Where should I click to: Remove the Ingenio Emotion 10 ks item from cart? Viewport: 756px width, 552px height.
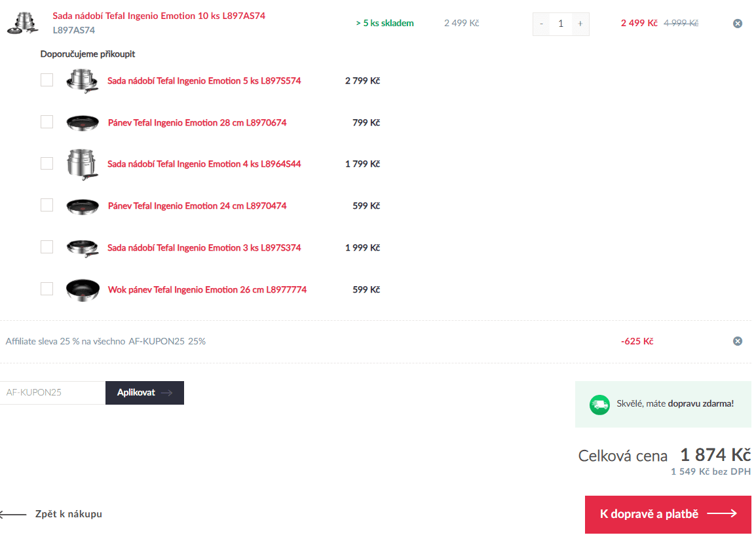click(737, 23)
